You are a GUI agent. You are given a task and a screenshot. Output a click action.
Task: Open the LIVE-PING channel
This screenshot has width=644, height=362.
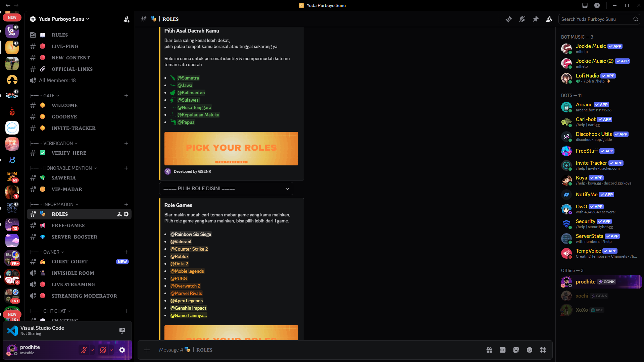(x=79, y=46)
